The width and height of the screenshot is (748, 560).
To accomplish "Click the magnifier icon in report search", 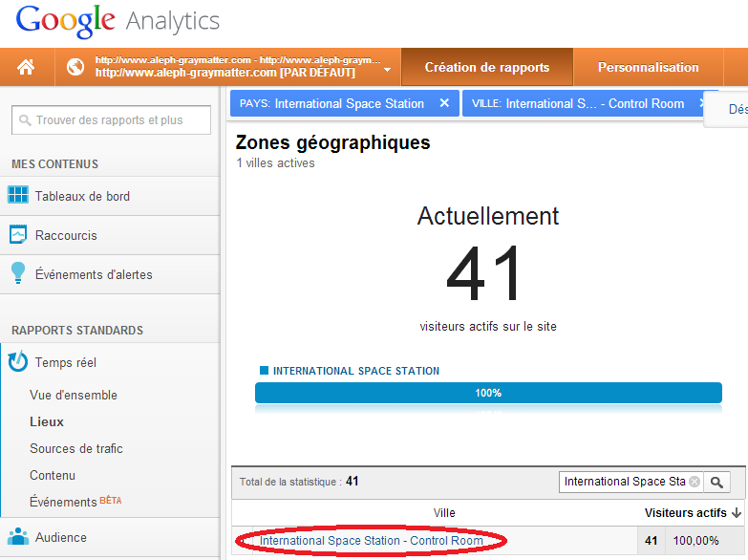I will [25, 119].
